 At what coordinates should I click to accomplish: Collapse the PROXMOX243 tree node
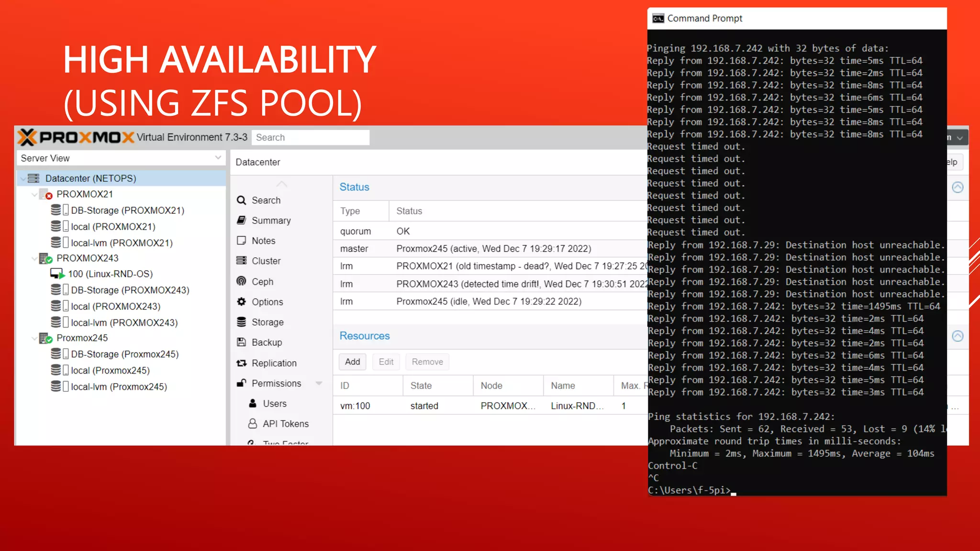tap(34, 259)
